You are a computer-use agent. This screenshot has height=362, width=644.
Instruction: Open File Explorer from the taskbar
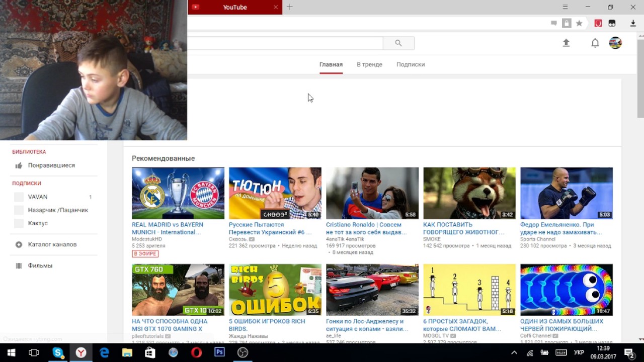pyautogui.click(x=127, y=352)
